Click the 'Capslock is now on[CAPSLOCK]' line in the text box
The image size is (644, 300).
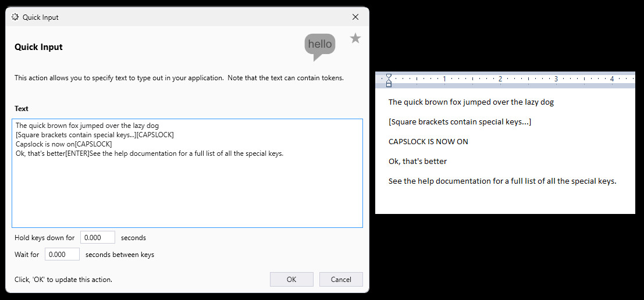click(63, 144)
